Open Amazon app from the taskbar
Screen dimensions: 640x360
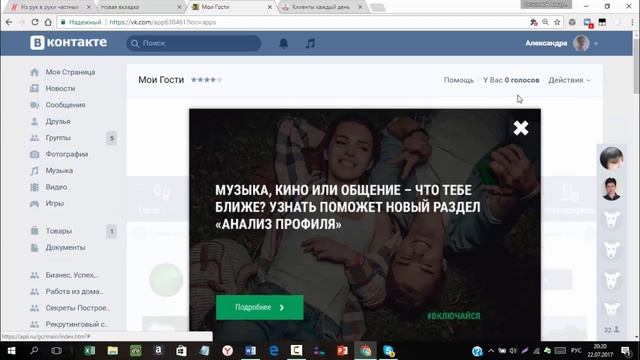coord(158,351)
